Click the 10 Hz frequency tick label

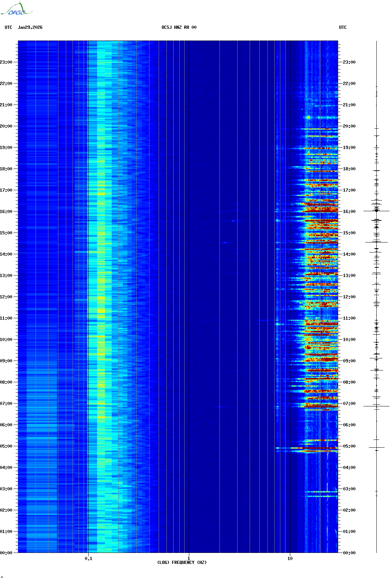coord(290,558)
